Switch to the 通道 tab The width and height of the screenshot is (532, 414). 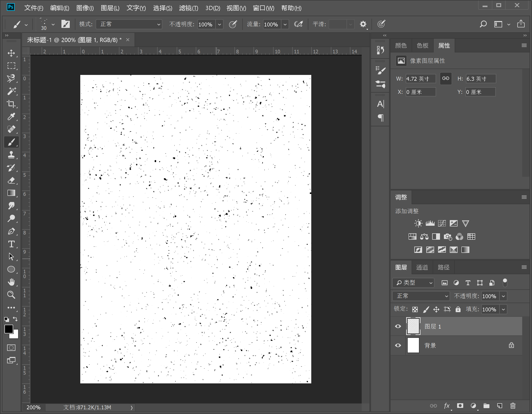point(422,267)
